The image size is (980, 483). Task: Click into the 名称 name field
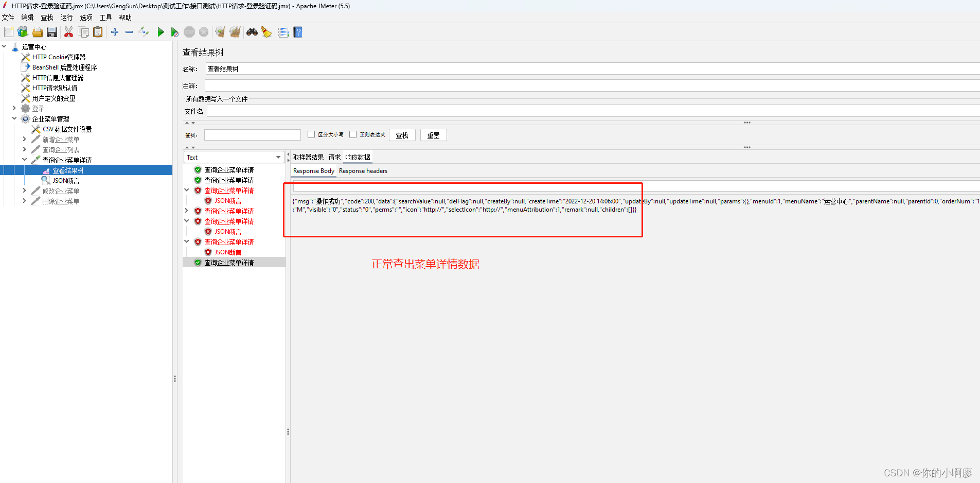[593, 68]
